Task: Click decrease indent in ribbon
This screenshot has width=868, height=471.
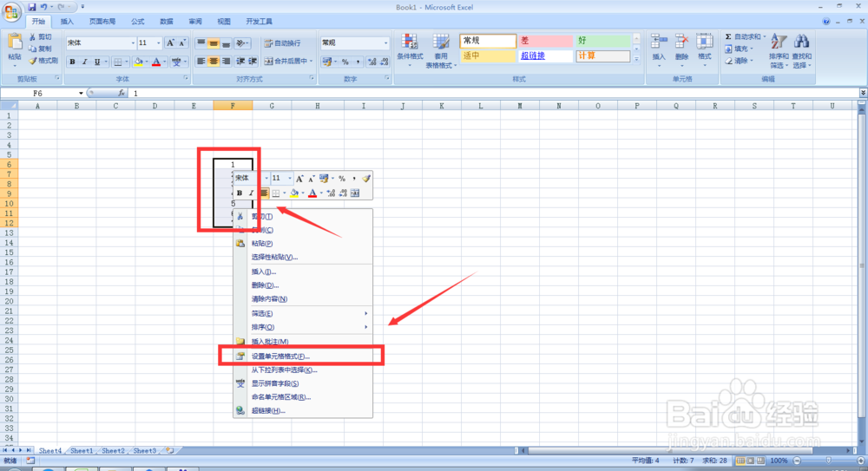Action: pyautogui.click(x=240, y=62)
